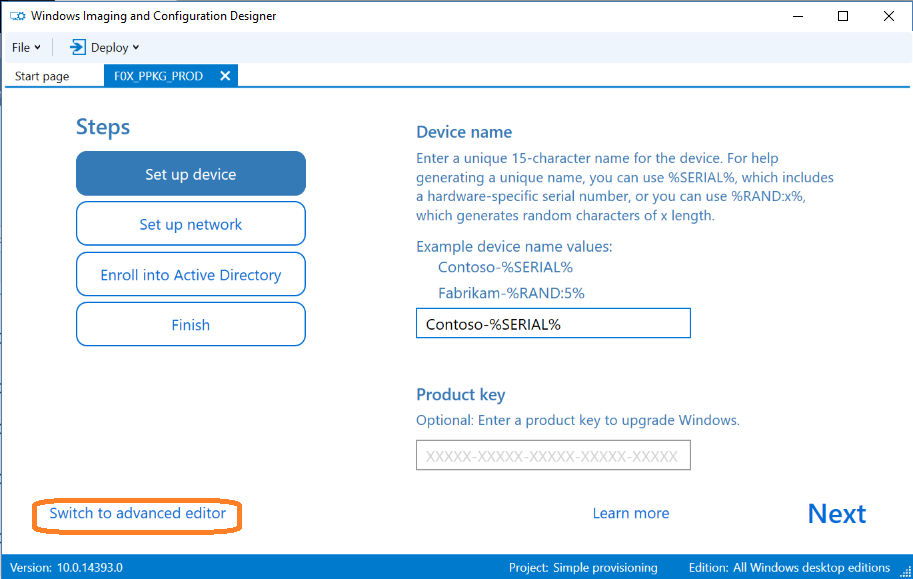Open the File menu
Image resolution: width=913 pixels, height=579 pixels.
26,47
